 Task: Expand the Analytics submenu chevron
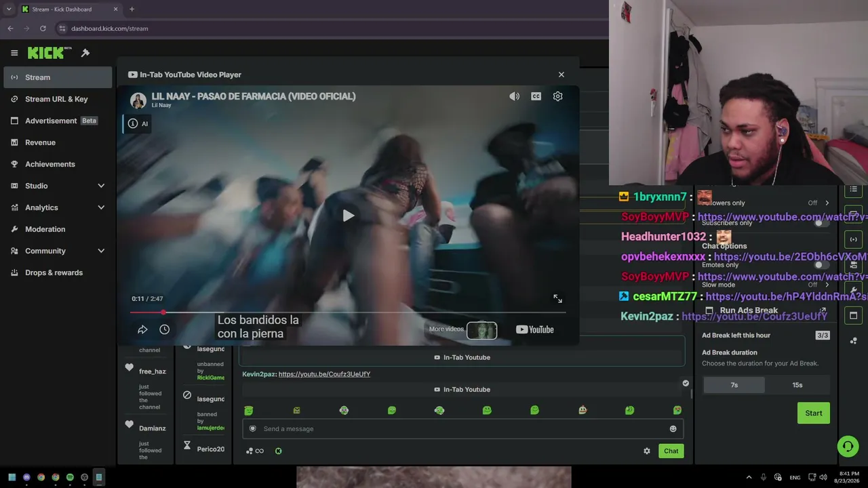pyautogui.click(x=101, y=207)
